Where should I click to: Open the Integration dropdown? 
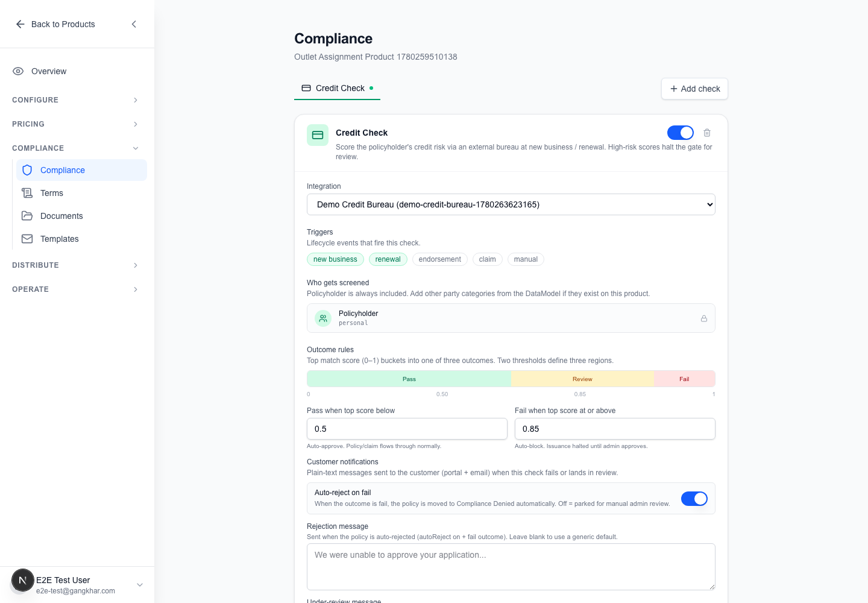pos(511,204)
